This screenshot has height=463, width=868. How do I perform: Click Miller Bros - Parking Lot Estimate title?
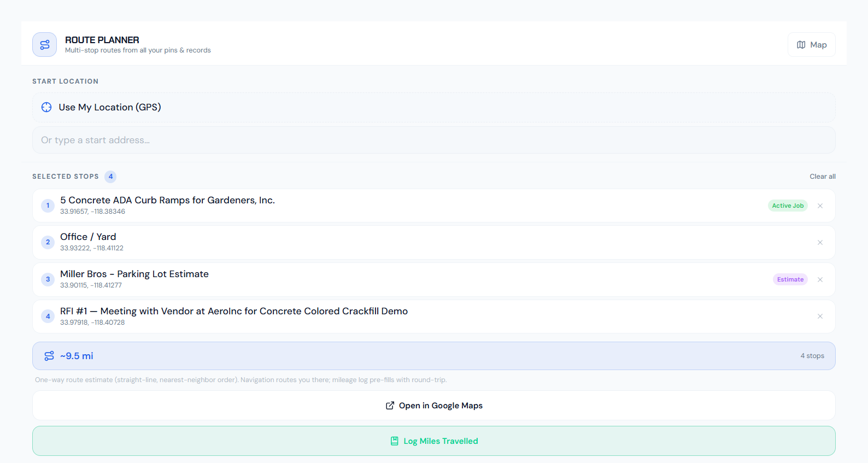pyautogui.click(x=134, y=274)
